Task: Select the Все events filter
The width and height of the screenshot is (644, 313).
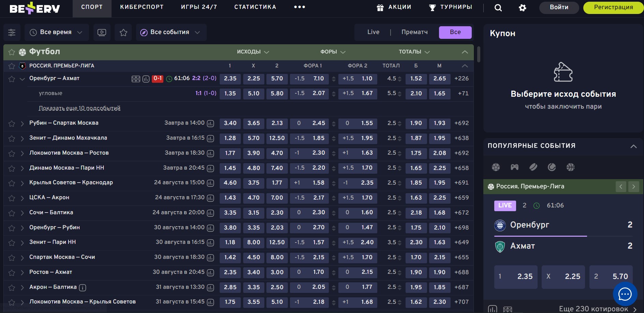Action: point(455,32)
